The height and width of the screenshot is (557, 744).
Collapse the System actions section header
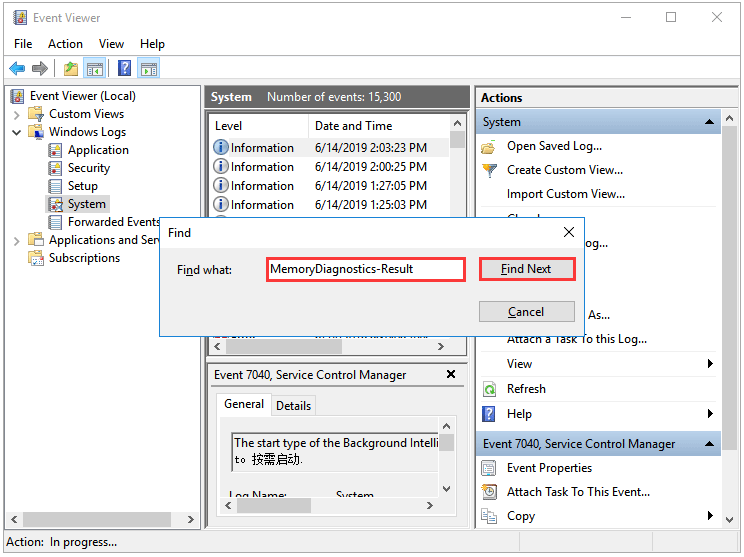coord(709,122)
